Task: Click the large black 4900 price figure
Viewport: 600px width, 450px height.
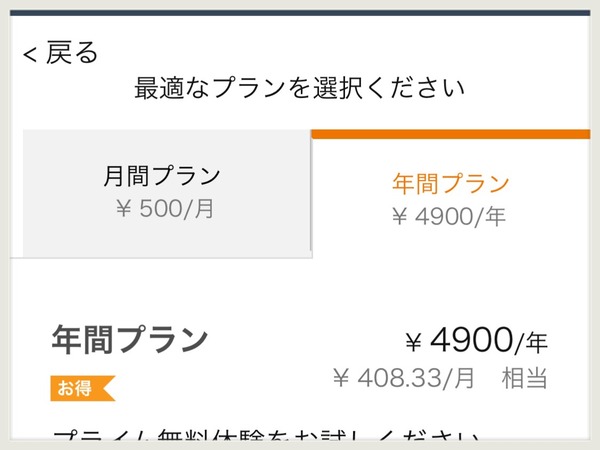Action: 471,339
